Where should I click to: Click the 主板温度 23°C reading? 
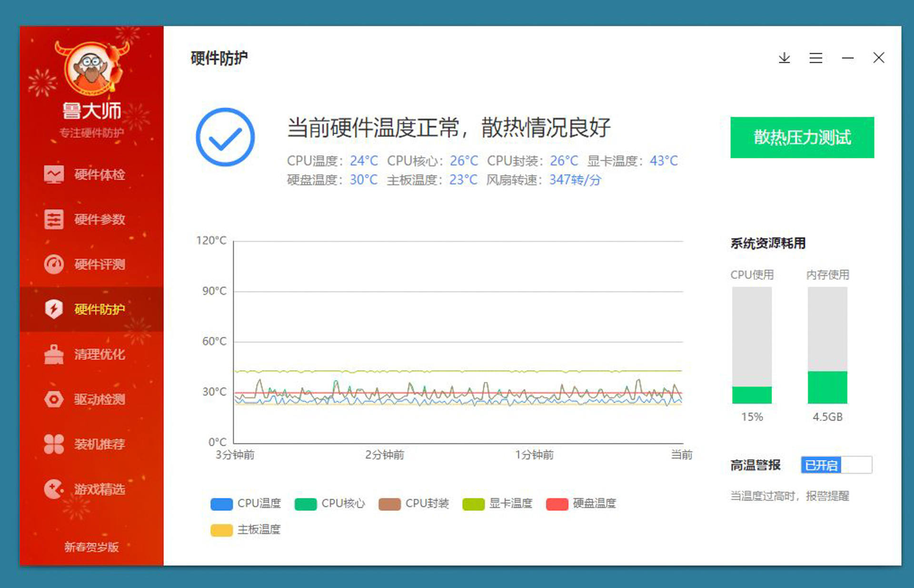432,180
